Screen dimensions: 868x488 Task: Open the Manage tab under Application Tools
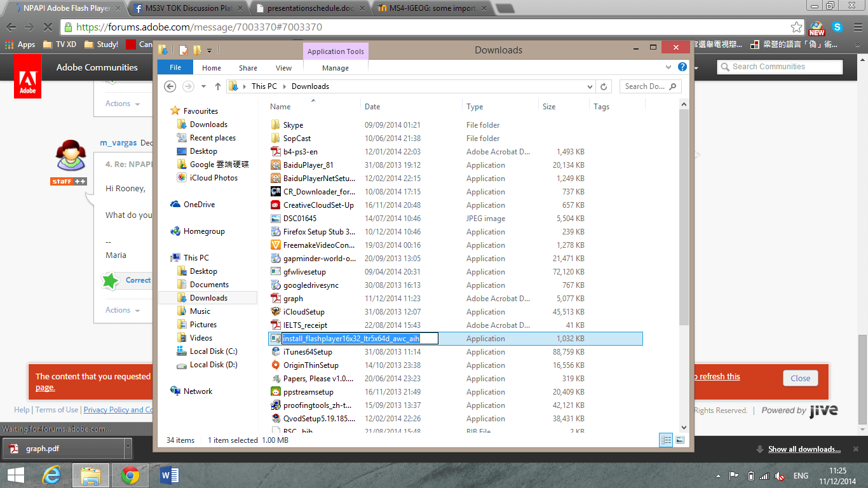click(336, 67)
